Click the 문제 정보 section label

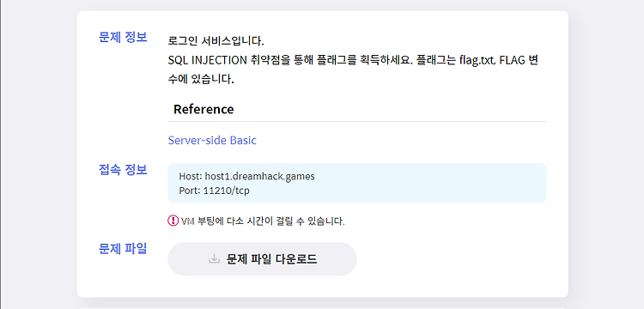tap(123, 38)
